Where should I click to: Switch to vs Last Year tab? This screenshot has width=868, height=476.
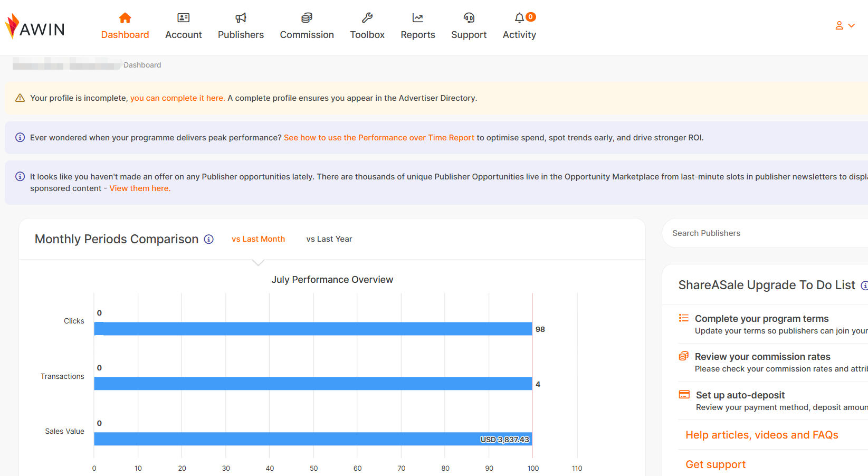tap(329, 239)
